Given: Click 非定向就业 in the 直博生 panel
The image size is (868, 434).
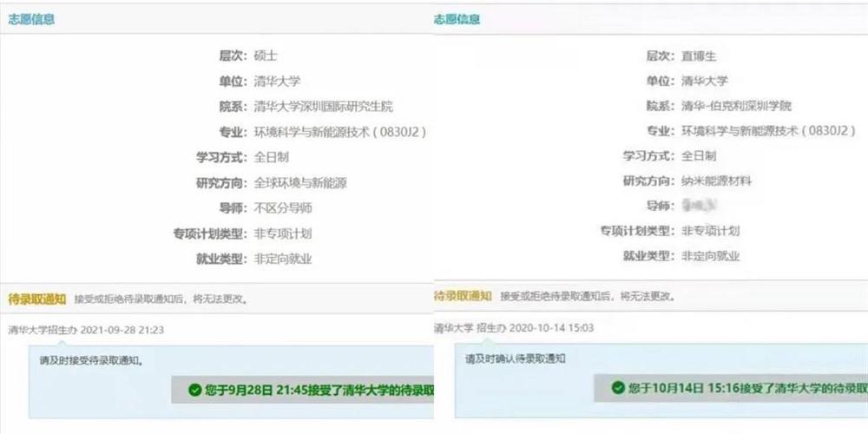Looking at the screenshot, I should [710, 256].
